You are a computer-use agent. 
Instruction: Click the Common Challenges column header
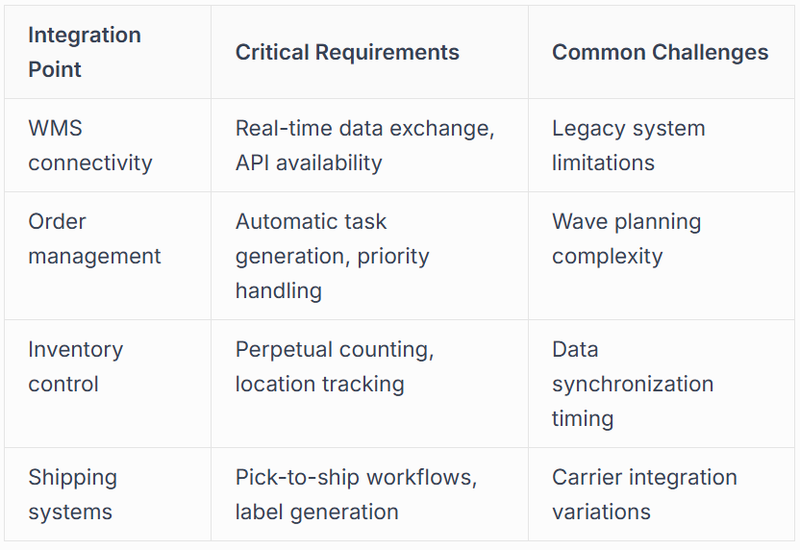click(x=661, y=52)
